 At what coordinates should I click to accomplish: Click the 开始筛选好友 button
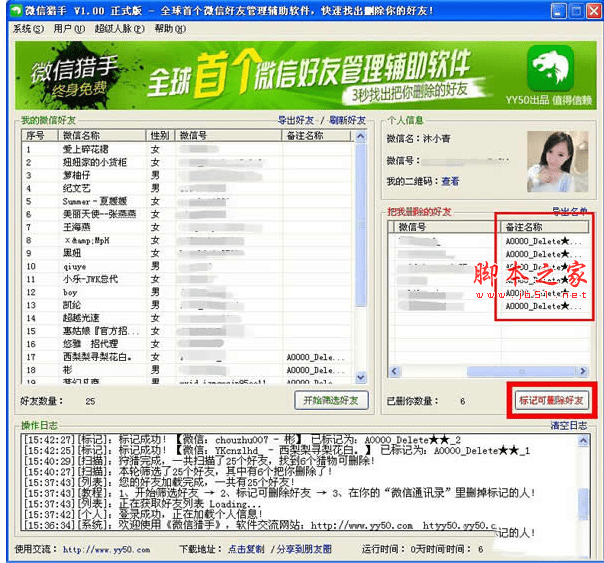[331, 400]
